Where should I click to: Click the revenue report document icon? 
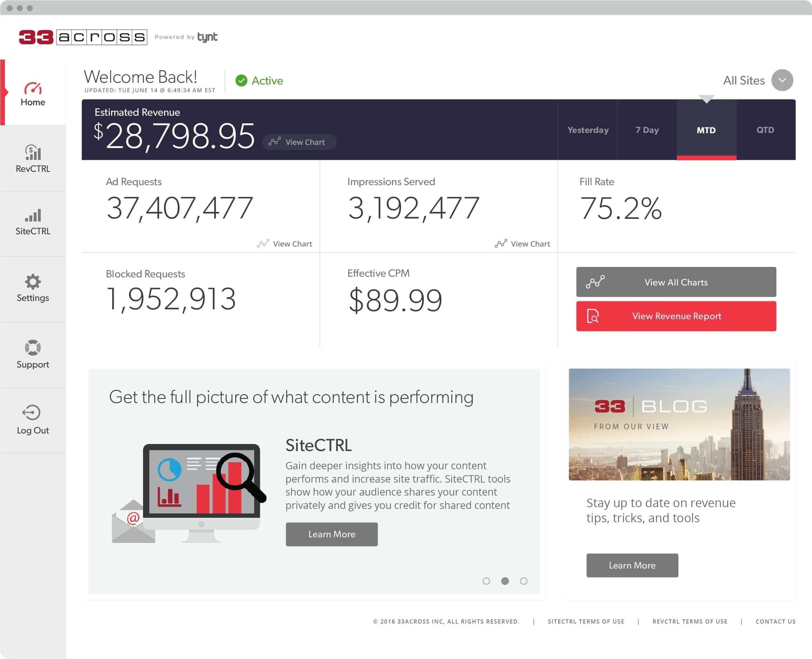[593, 316]
